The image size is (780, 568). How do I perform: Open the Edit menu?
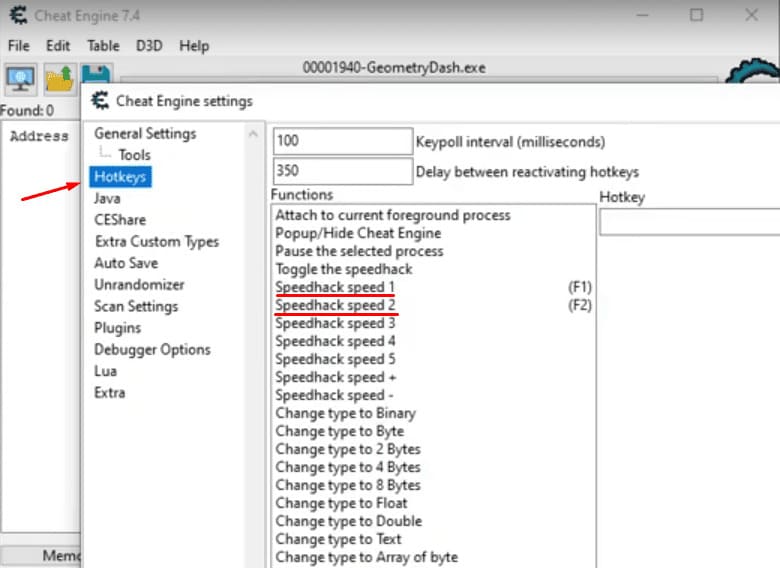click(58, 46)
